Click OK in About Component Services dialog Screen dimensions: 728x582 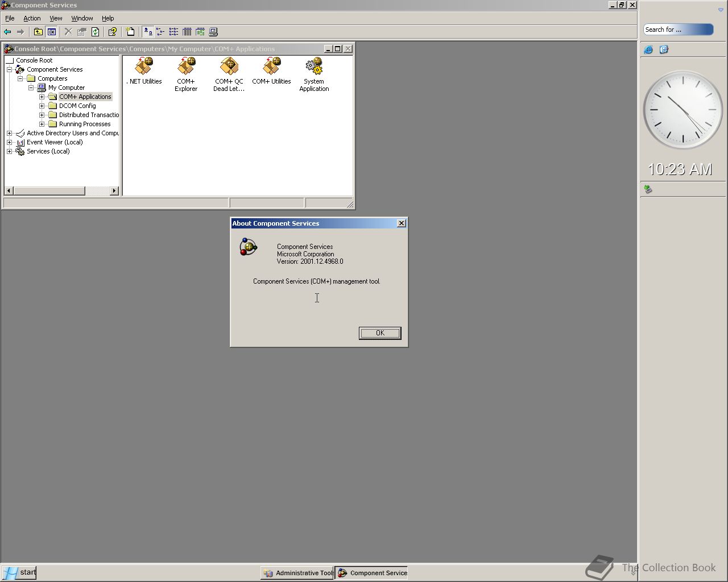[x=380, y=333]
